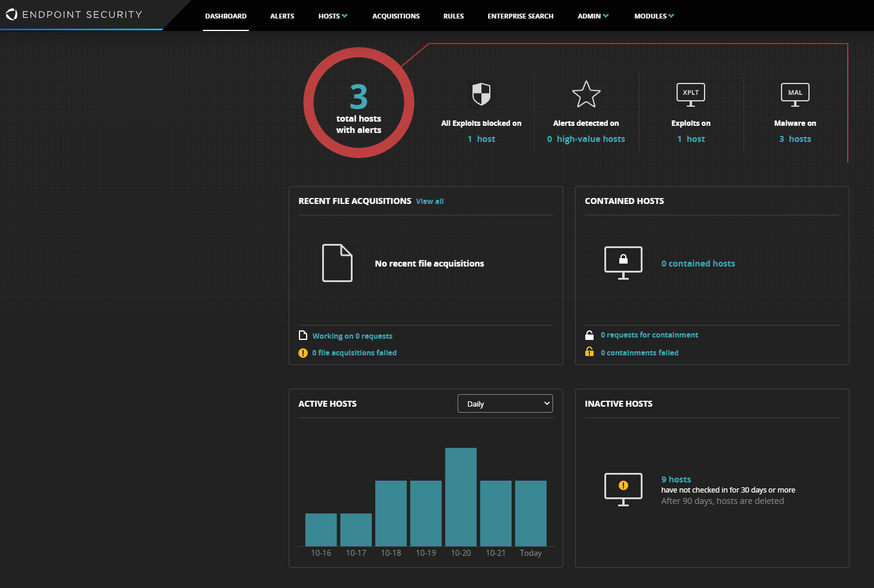Click View all file acquisitions link
874x588 pixels.
pos(430,202)
